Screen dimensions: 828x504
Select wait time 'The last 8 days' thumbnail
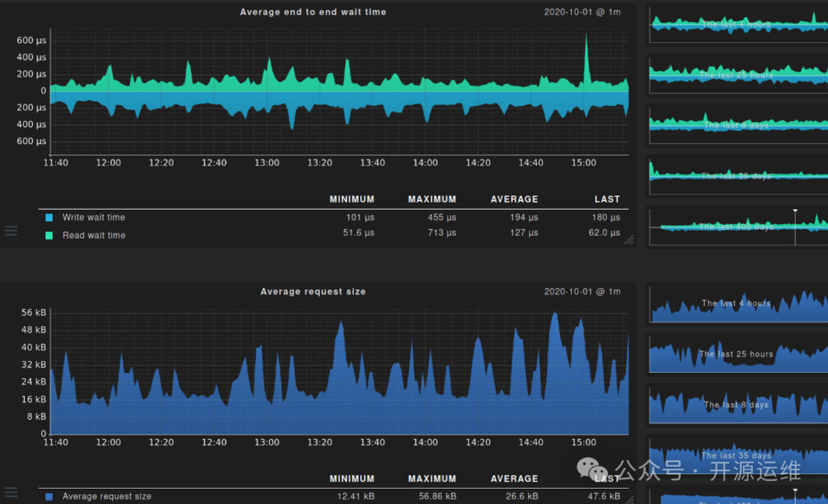tap(738, 126)
